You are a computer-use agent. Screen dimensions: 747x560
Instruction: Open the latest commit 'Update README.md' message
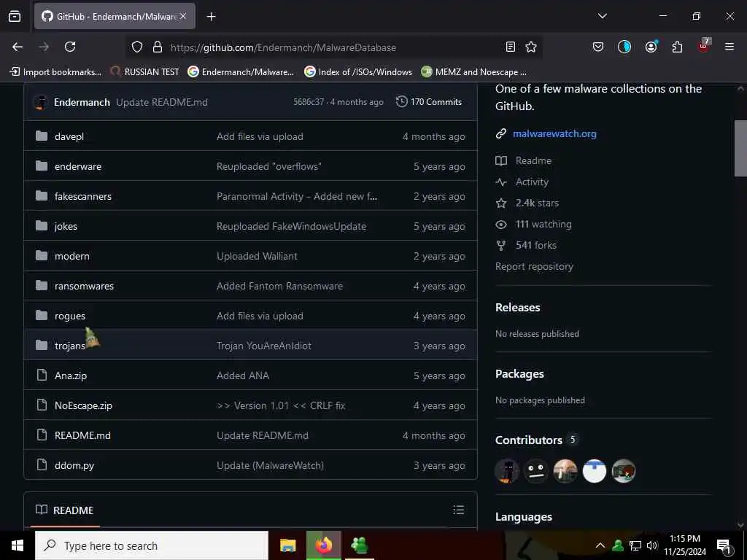coord(162,102)
